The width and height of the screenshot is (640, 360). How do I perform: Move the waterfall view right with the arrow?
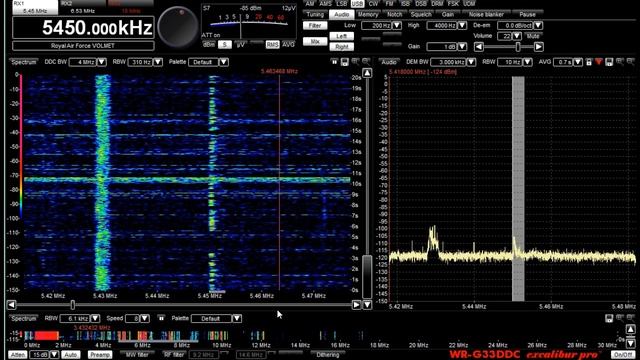[x=356, y=304]
